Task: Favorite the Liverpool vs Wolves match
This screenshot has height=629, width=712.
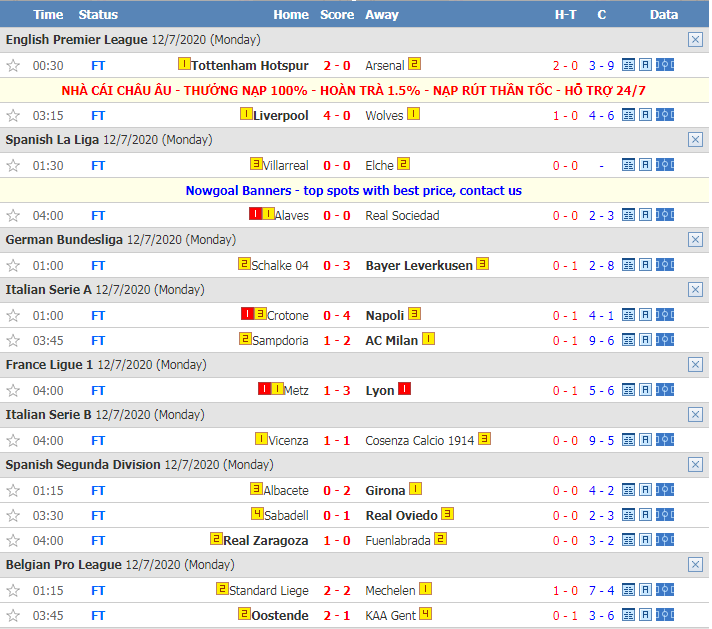Action: (x=13, y=116)
